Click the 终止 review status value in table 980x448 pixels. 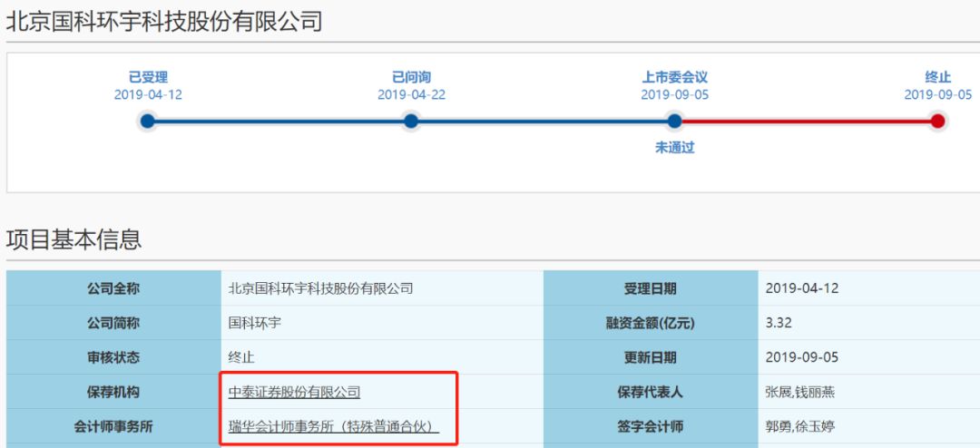click(241, 358)
